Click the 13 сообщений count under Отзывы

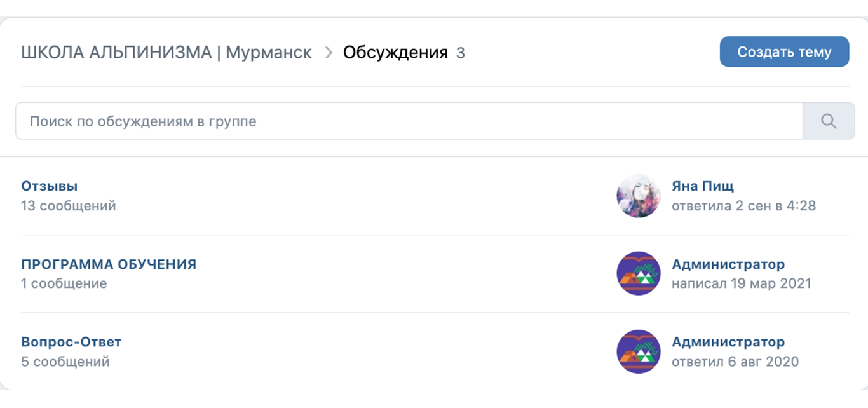[69, 206]
